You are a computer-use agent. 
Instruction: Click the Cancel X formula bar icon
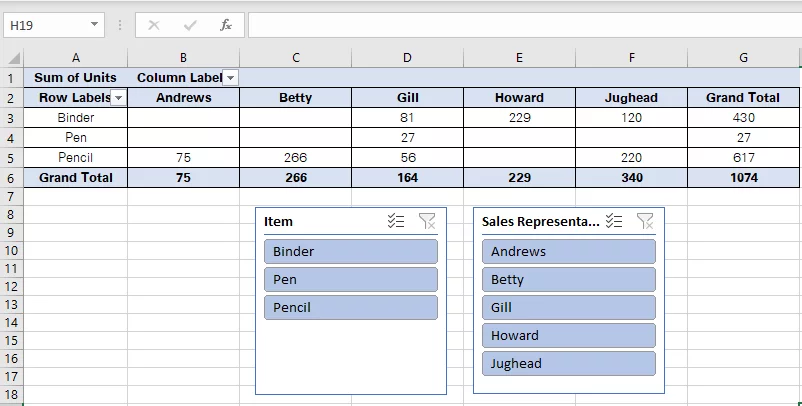pos(154,25)
